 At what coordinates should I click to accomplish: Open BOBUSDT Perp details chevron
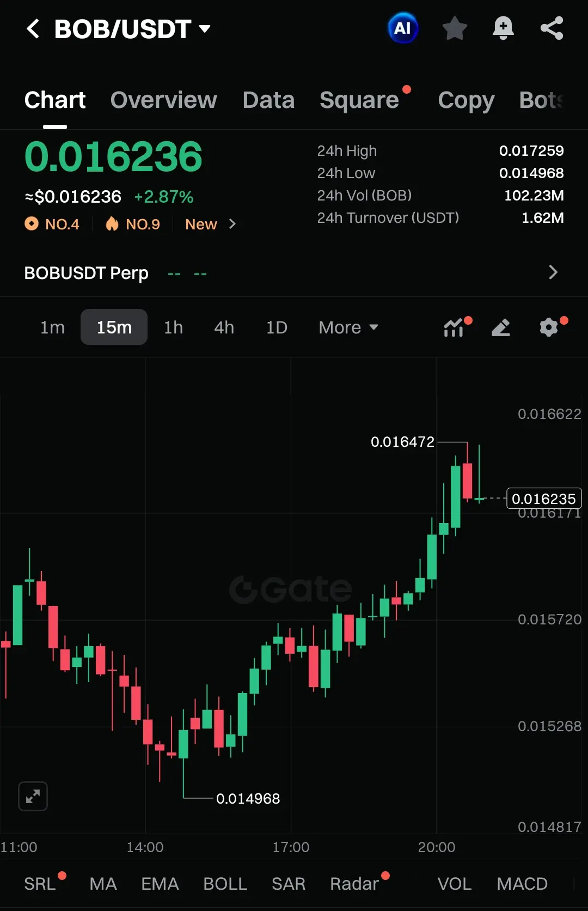pos(553,272)
